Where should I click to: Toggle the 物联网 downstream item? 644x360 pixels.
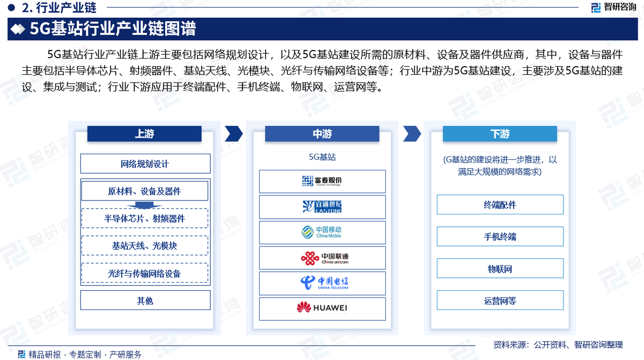click(500, 268)
